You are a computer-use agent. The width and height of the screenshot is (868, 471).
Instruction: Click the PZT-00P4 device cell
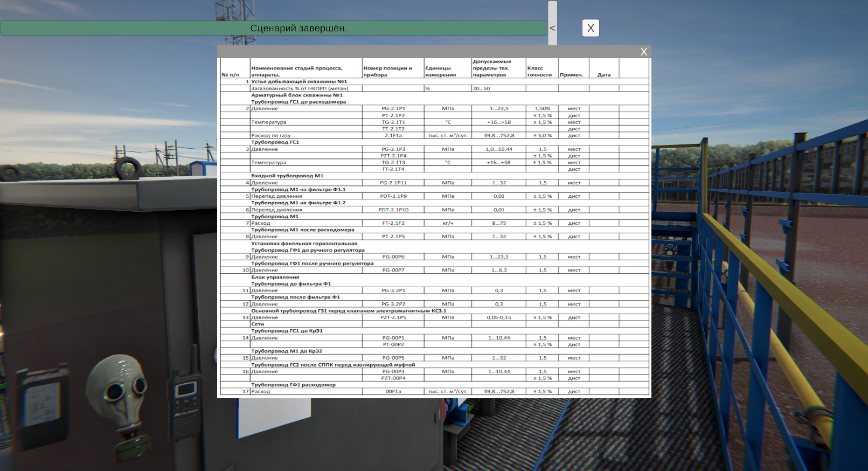point(393,378)
